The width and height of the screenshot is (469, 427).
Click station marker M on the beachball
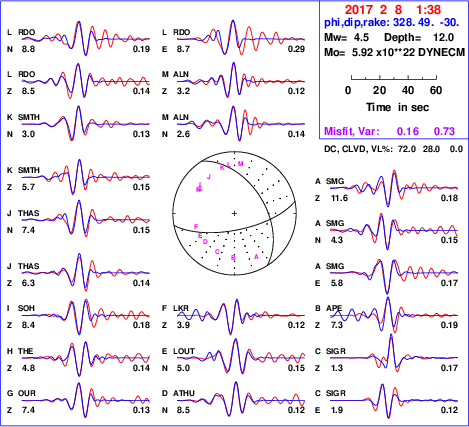(241, 164)
